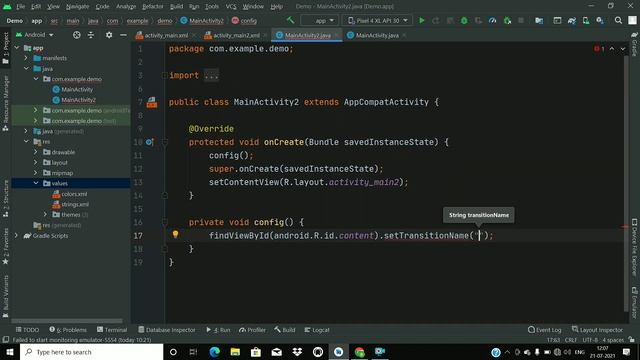Click the yellow intention lightbulb on line 17
Image resolution: width=640 pixels, height=360 pixels.
click(x=175, y=234)
